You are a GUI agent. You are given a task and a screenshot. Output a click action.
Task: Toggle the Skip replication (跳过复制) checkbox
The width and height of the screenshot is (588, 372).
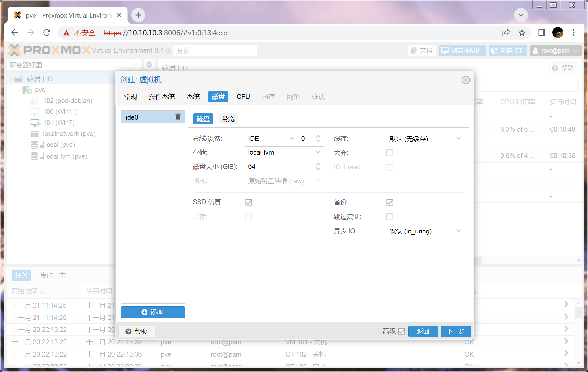pos(390,217)
